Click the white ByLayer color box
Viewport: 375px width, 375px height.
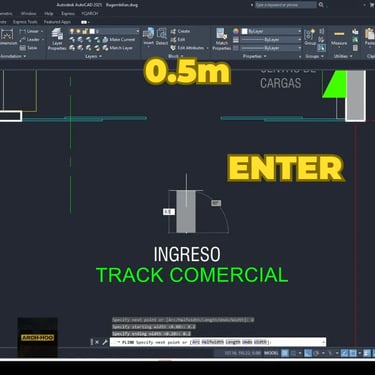(x=244, y=31)
